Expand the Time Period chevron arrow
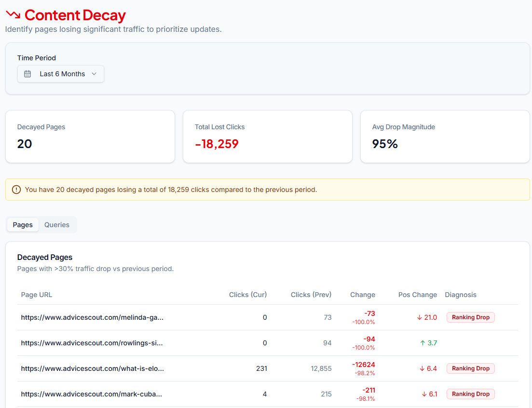 (94, 74)
